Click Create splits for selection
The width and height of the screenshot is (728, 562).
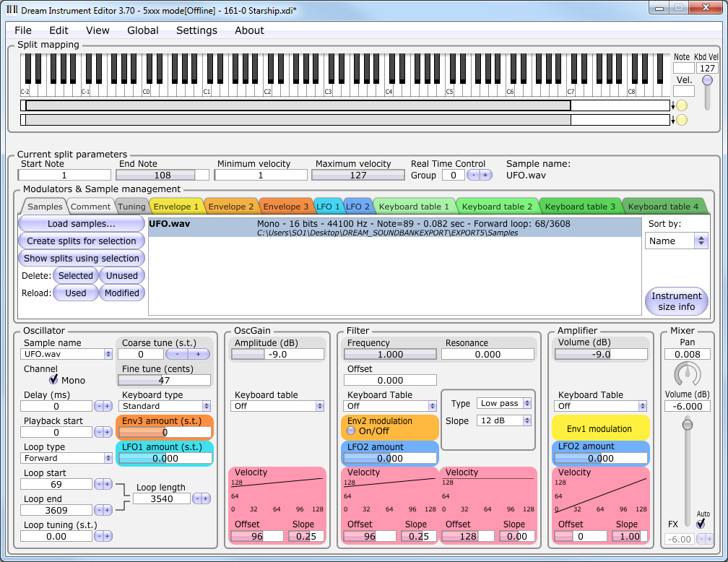pos(81,241)
